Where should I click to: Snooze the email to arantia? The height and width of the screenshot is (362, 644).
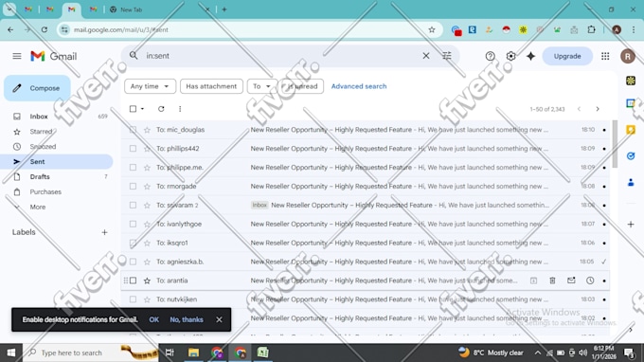click(x=590, y=281)
